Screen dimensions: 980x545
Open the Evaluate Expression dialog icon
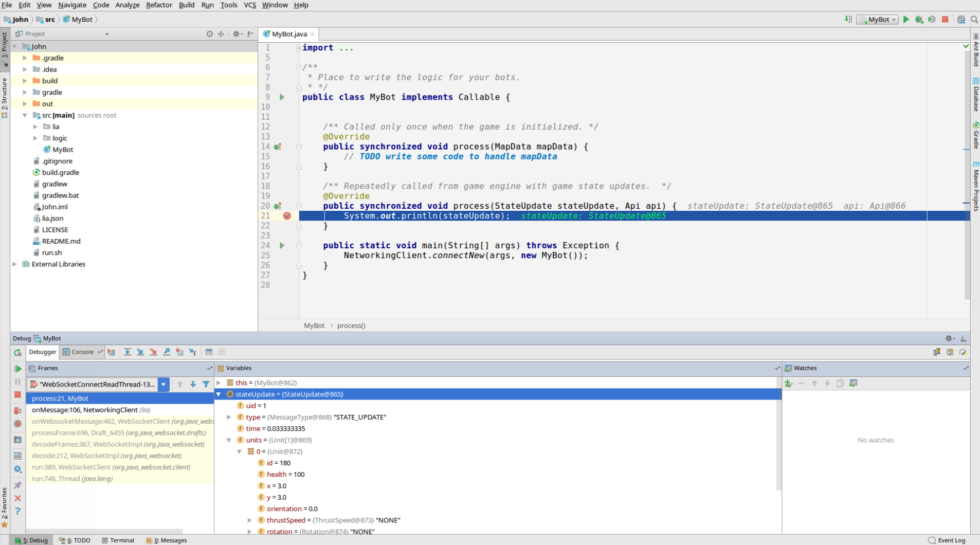coord(209,352)
